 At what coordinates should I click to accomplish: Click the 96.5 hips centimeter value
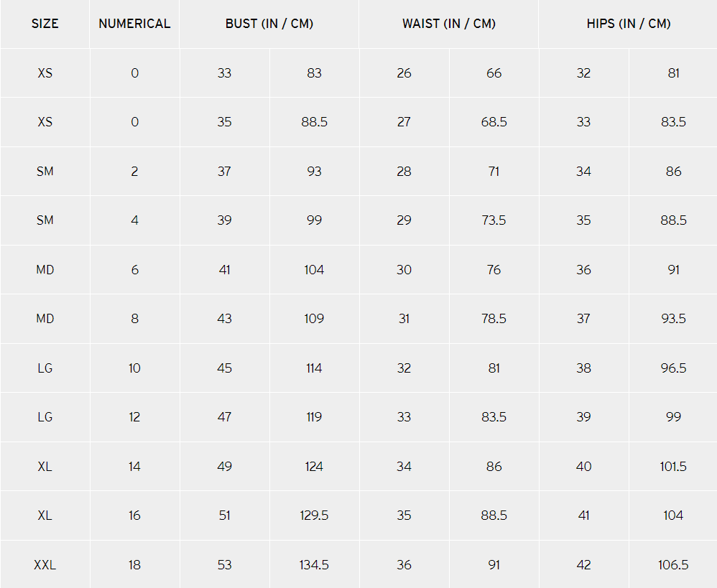tap(673, 368)
